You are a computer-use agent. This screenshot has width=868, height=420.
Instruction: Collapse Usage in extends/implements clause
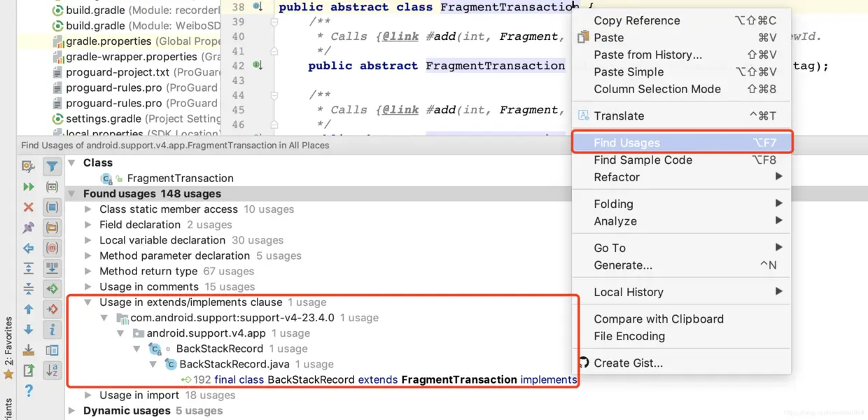(87, 302)
